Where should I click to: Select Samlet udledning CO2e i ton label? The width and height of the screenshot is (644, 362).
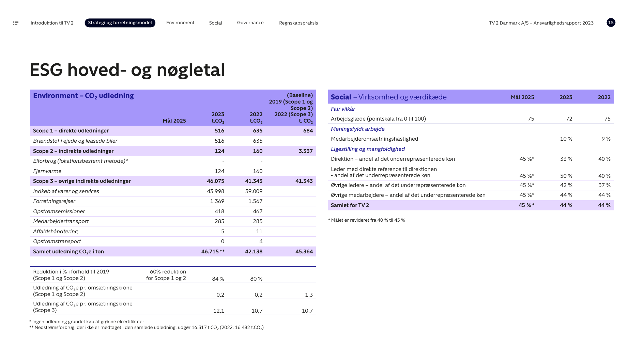(x=68, y=252)
